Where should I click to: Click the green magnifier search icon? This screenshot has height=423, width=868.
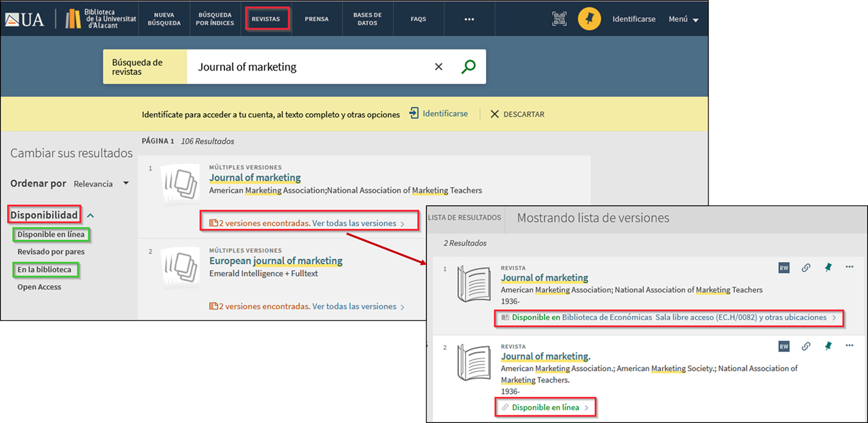[469, 67]
